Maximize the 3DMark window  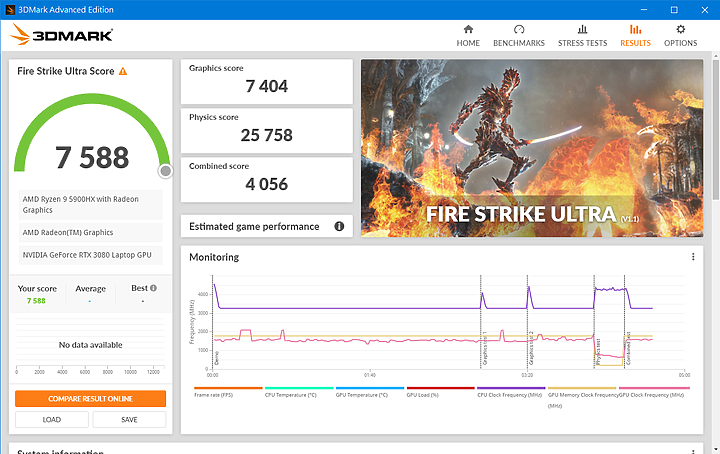pos(674,10)
